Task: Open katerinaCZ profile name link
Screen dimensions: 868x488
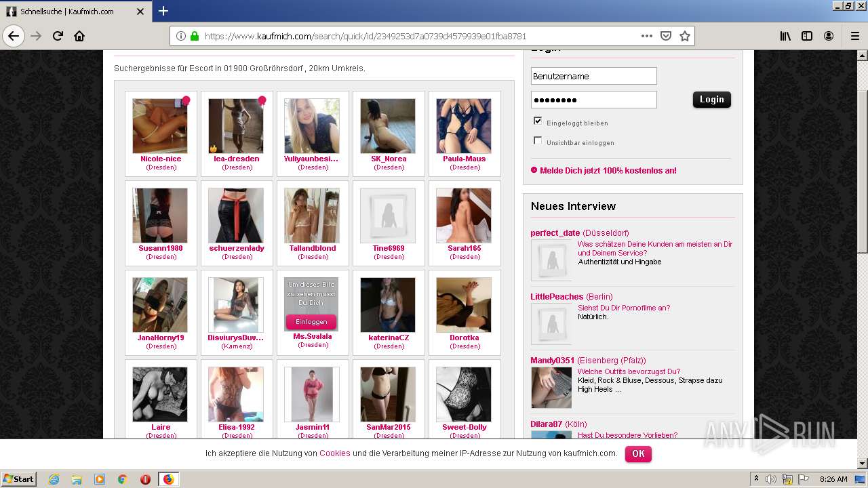Action: 389,338
